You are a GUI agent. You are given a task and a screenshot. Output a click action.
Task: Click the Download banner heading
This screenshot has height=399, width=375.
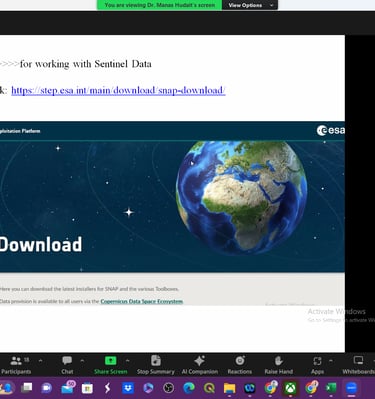[x=41, y=244]
